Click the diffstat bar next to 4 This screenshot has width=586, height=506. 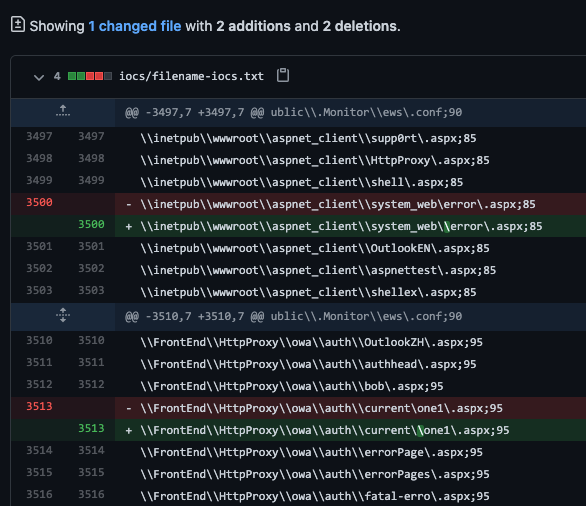tap(90, 76)
